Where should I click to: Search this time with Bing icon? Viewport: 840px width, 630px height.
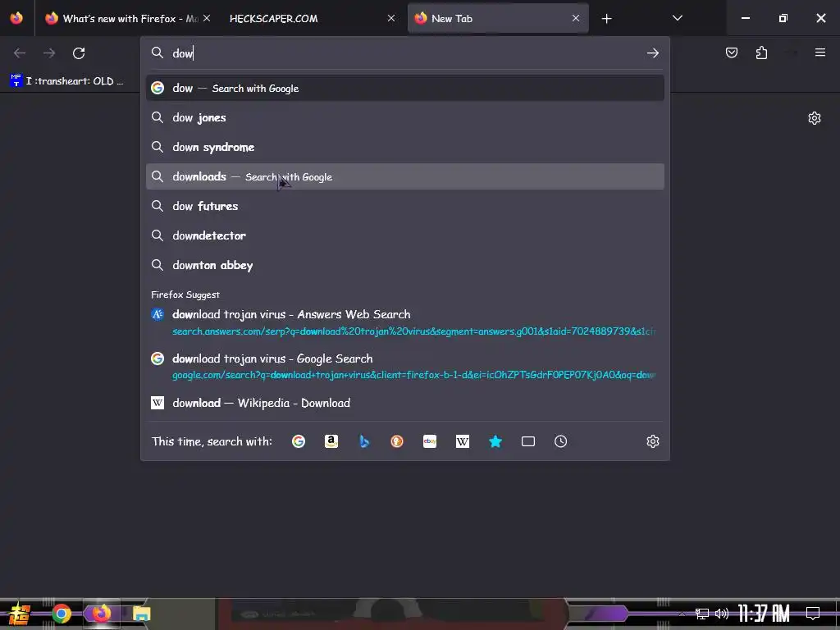364,441
